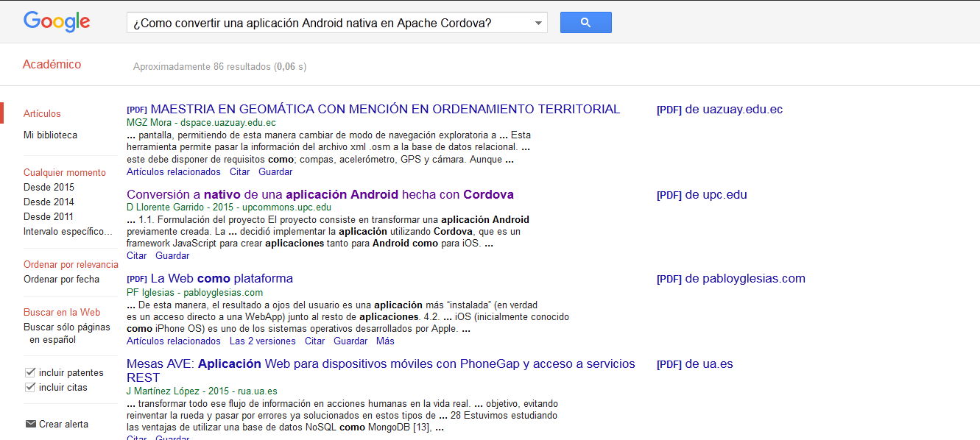
Task: Open PDF de pabloyglesias.com link
Action: 731,279
